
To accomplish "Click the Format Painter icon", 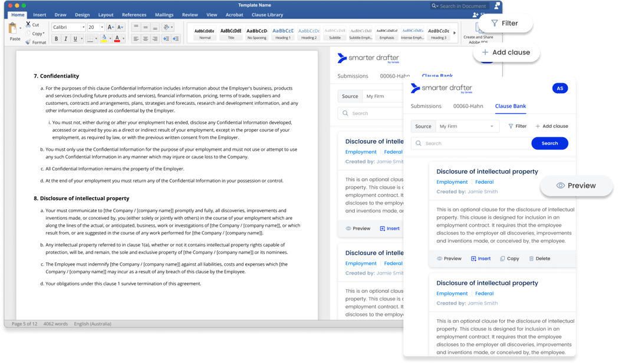I will [27, 42].
